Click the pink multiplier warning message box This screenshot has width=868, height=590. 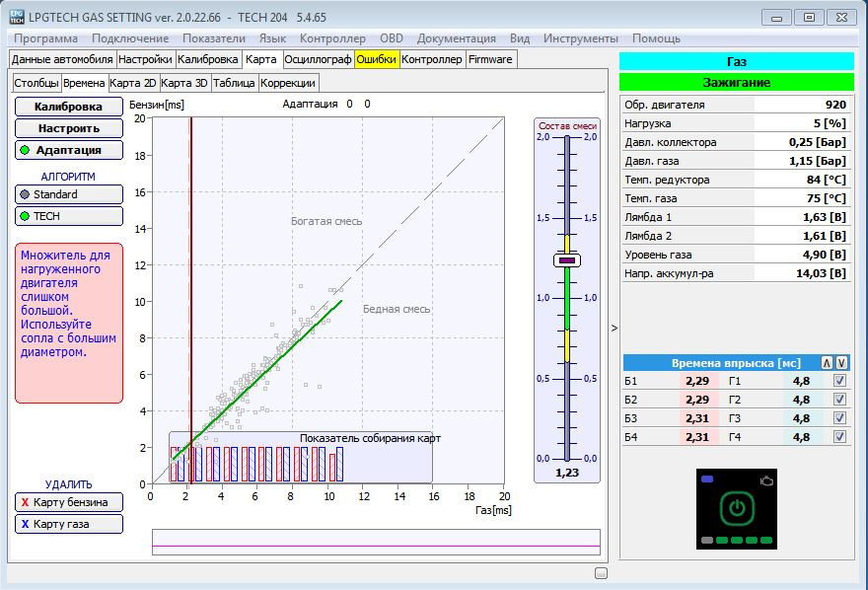tap(69, 324)
